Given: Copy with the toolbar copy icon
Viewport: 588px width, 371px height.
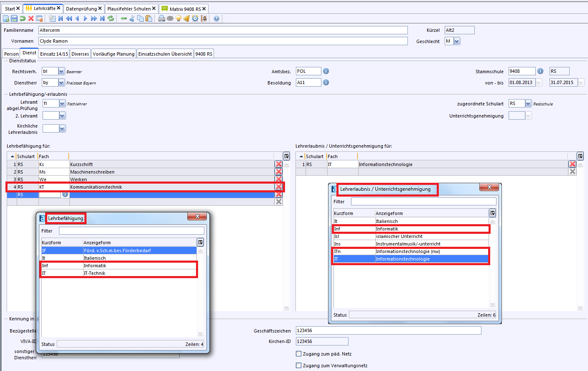Looking at the screenshot, I should click(140, 18).
